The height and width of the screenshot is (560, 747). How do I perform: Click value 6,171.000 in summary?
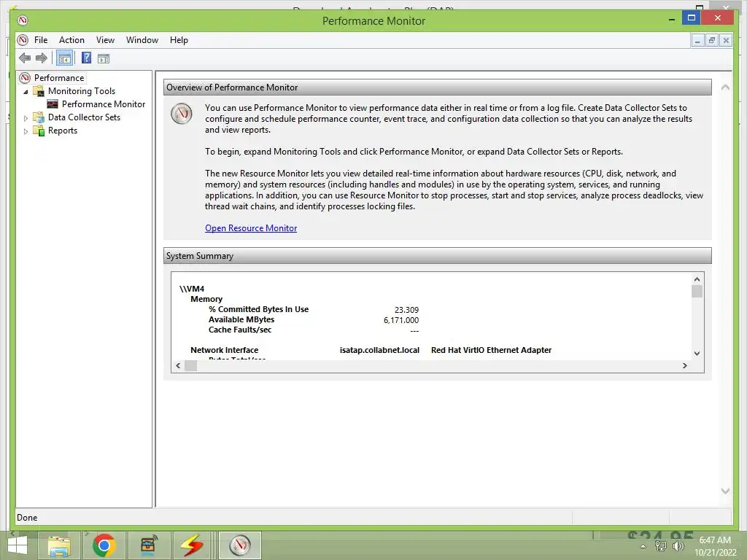pyautogui.click(x=401, y=321)
